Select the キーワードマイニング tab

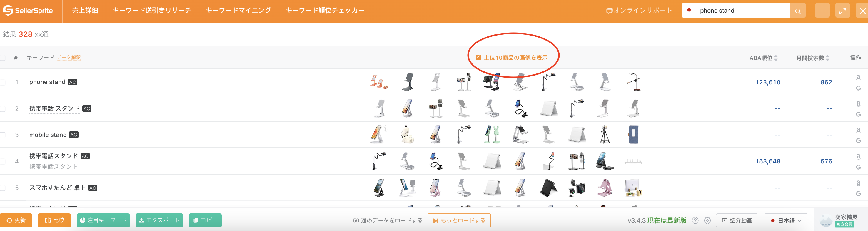238,11
